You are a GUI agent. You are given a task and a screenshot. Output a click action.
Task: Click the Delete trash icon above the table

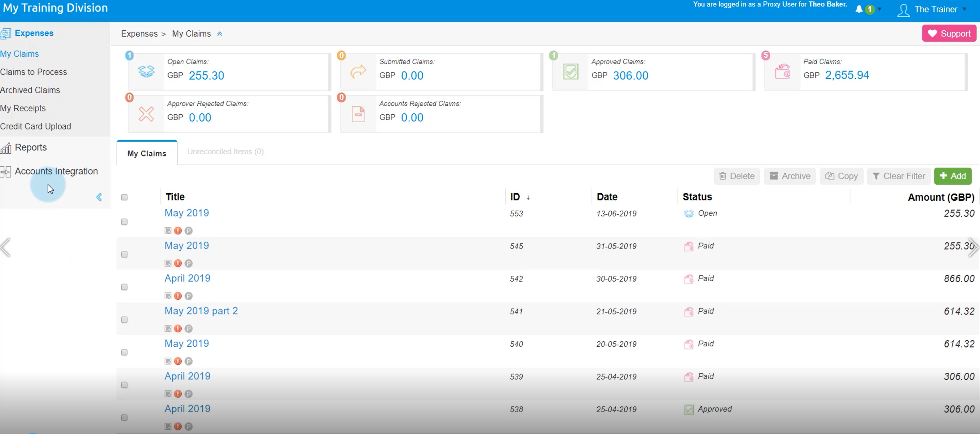click(723, 176)
